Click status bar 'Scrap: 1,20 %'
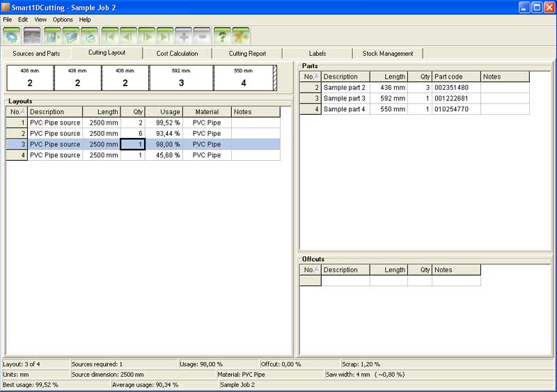 coord(361,364)
